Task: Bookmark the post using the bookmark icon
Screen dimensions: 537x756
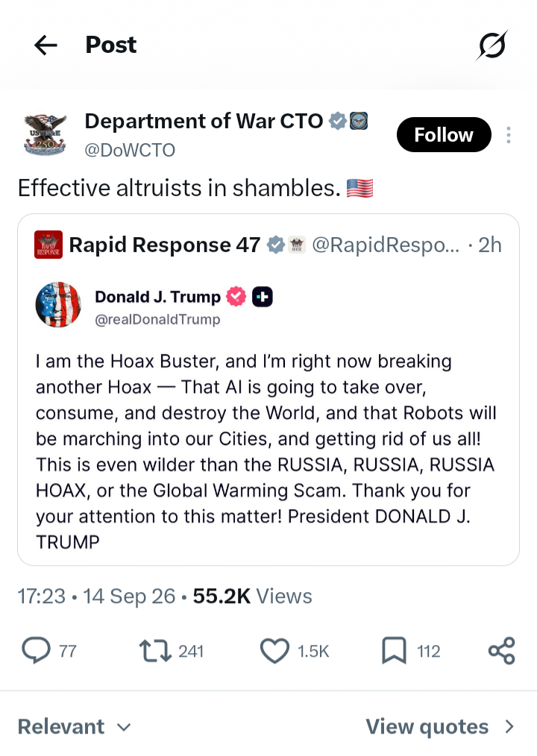Action: click(x=395, y=650)
